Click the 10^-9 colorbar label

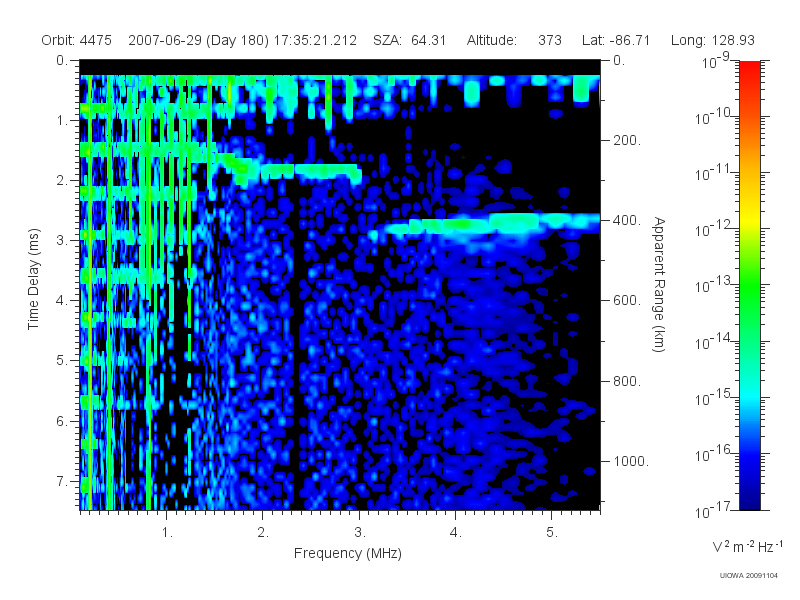[x=716, y=60]
